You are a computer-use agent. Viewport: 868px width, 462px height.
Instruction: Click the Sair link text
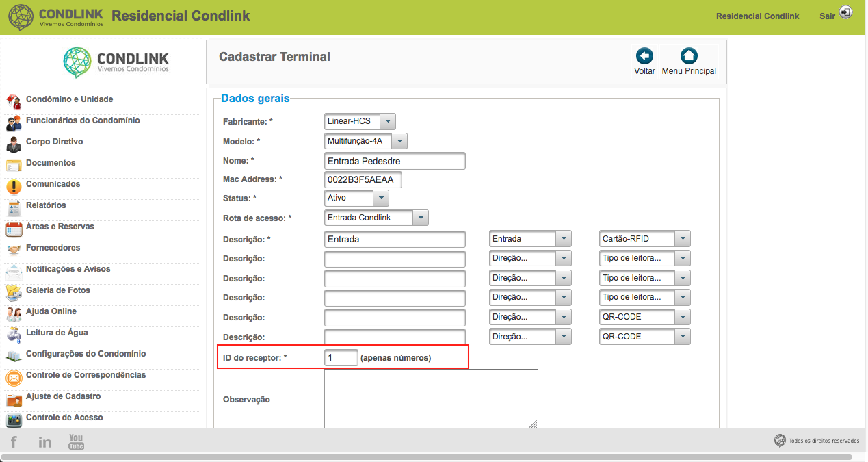[827, 16]
